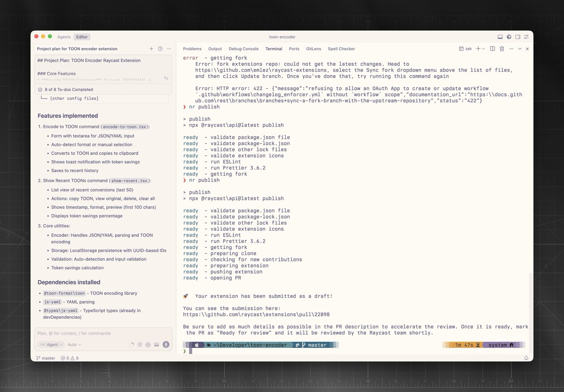Switch to Spell Checker tab

[341, 49]
